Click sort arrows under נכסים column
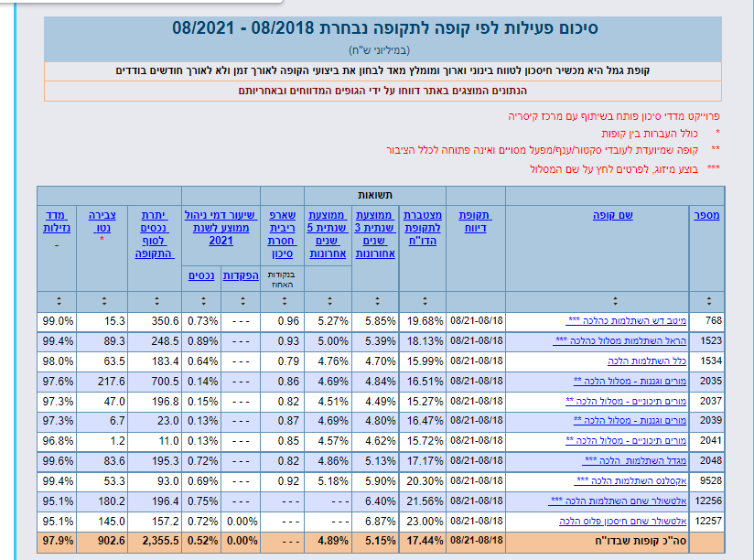 click(x=203, y=301)
